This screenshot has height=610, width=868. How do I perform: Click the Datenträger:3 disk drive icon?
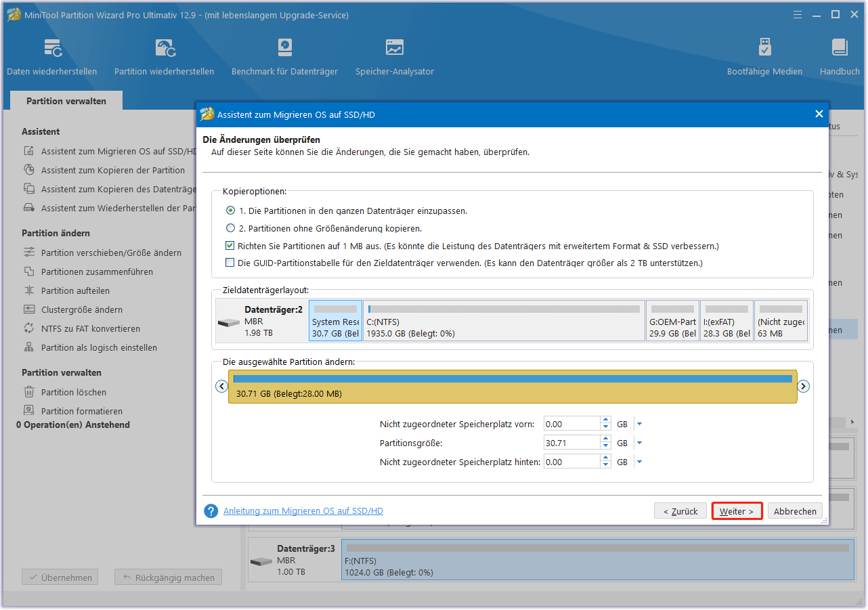(261, 562)
